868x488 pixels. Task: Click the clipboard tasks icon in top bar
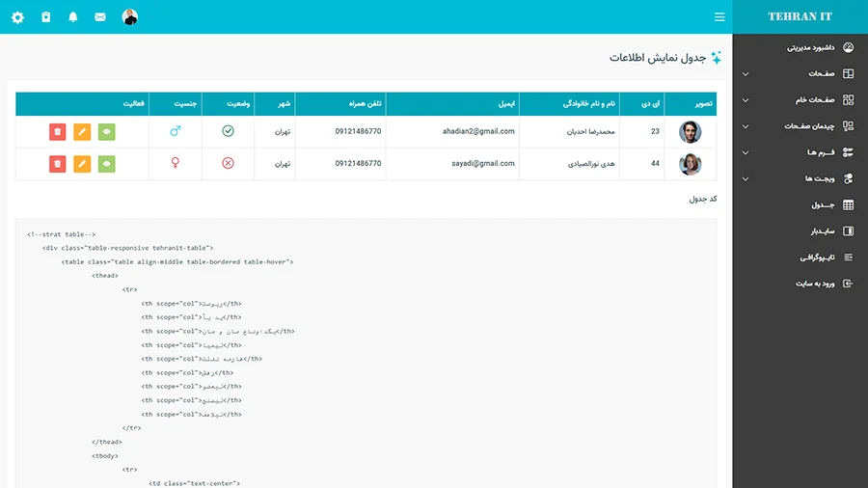coord(46,17)
